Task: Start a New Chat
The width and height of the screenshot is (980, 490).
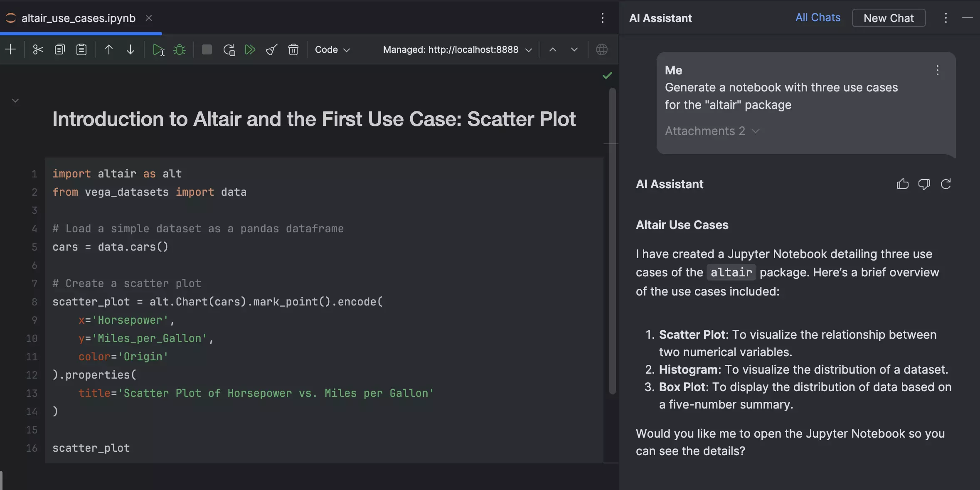Action: 889,18
